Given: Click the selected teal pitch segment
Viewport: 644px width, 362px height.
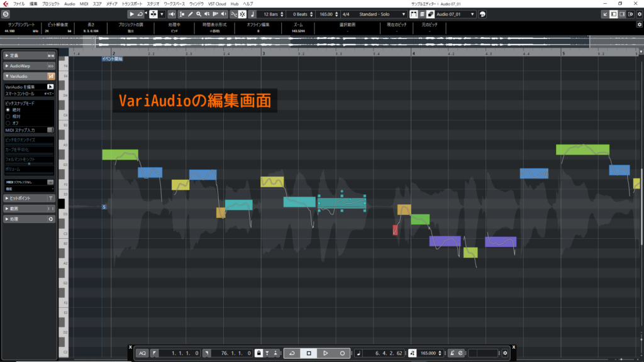Looking at the screenshot, I should tap(341, 203).
